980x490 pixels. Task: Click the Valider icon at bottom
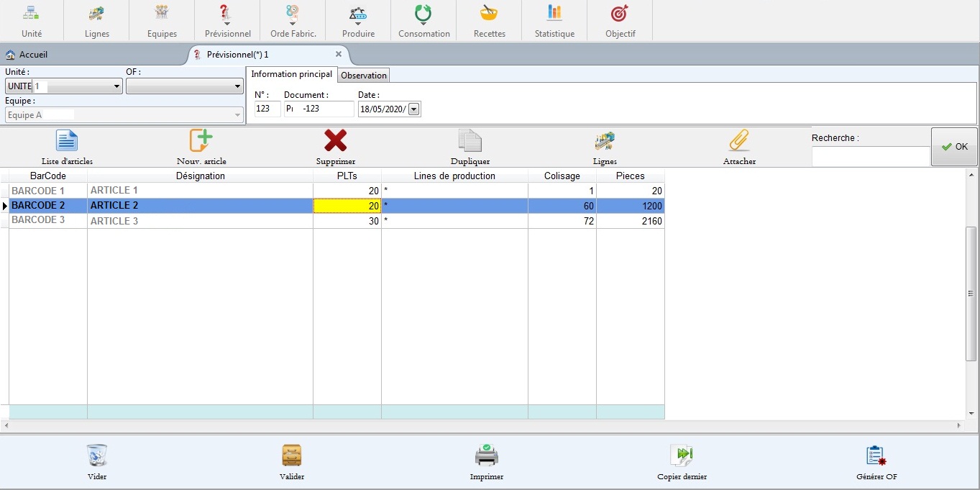pyautogui.click(x=292, y=456)
